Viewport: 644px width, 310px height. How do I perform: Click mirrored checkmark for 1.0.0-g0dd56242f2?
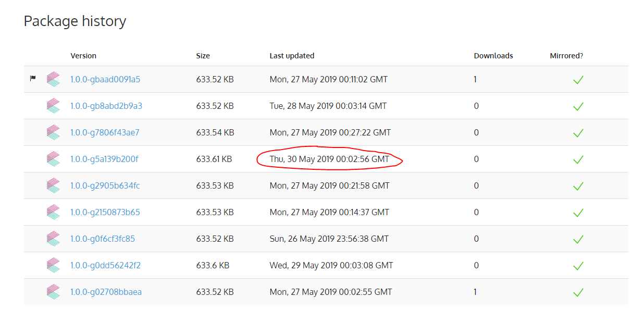click(578, 266)
